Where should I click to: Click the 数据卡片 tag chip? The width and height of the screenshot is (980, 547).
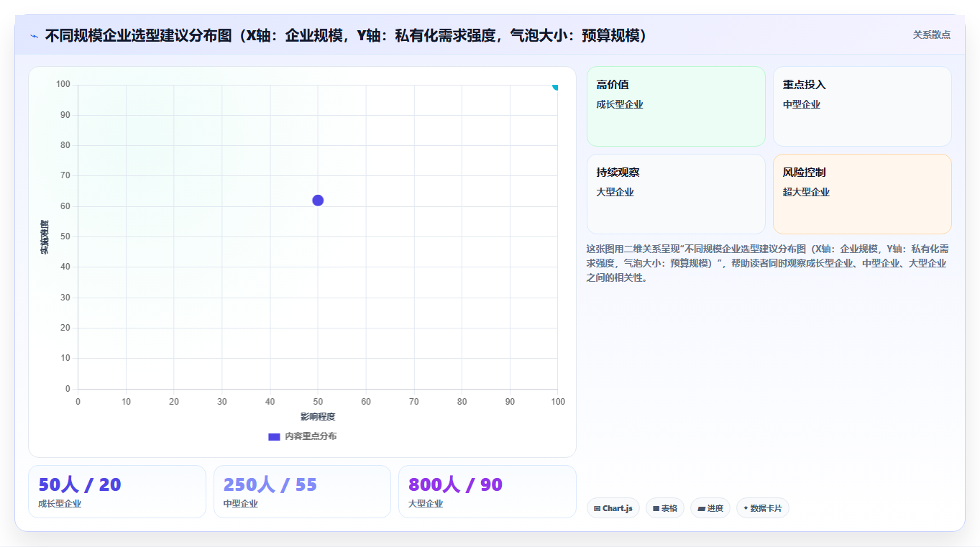pyautogui.click(x=763, y=508)
